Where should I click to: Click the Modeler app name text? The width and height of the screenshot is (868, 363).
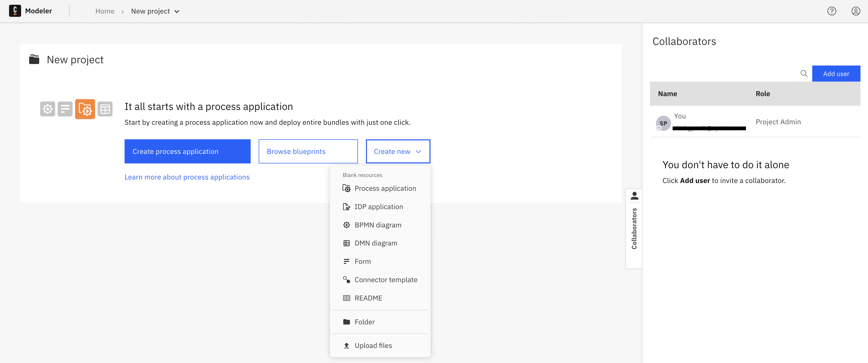click(x=38, y=11)
